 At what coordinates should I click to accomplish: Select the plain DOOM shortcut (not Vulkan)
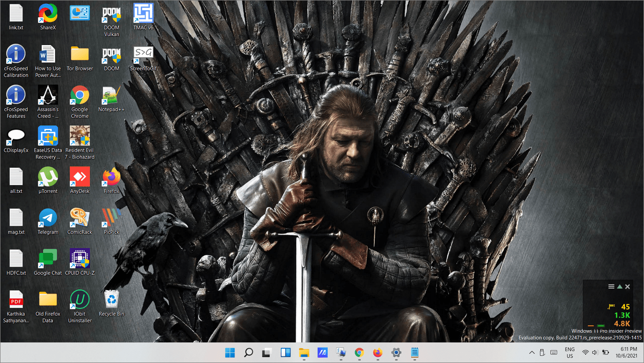[x=111, y=58]
